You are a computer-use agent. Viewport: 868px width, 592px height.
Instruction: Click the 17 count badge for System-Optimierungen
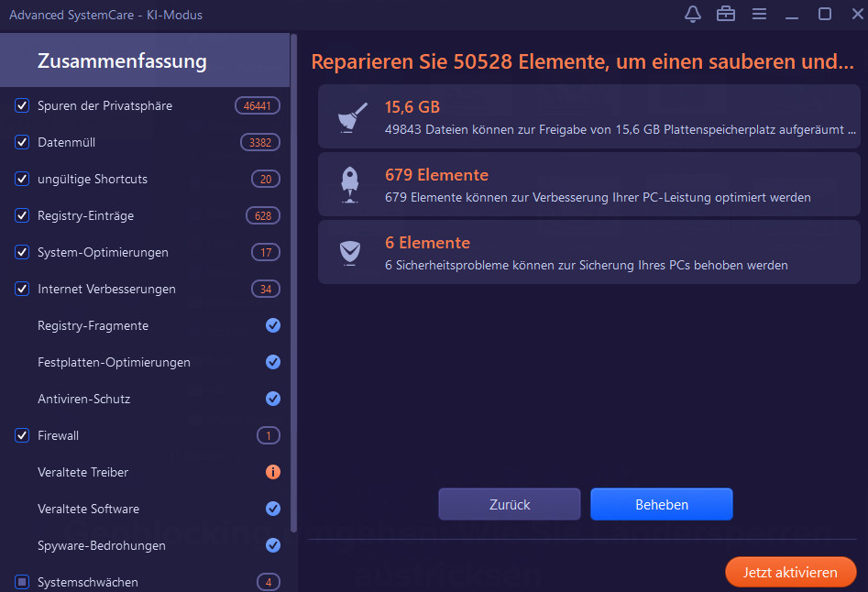(266, 252)
